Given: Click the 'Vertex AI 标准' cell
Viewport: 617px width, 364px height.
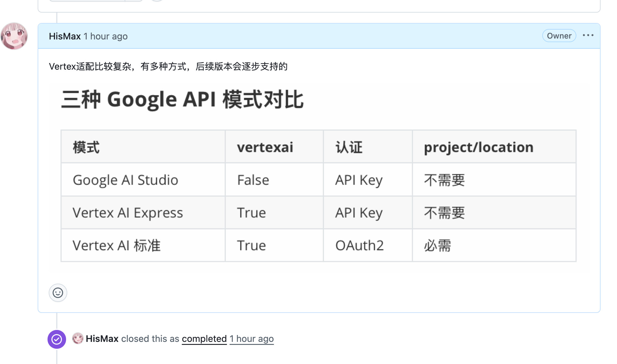Looking at the screenshot, I should 143,245.
